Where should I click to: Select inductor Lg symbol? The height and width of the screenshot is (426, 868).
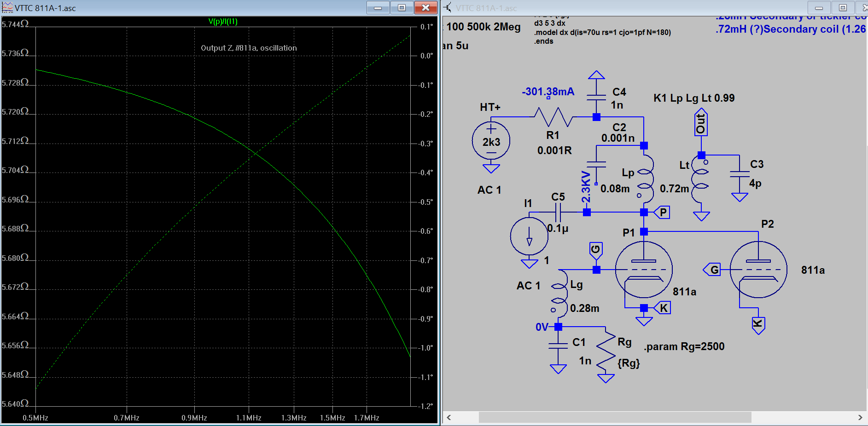pos(559,294)
